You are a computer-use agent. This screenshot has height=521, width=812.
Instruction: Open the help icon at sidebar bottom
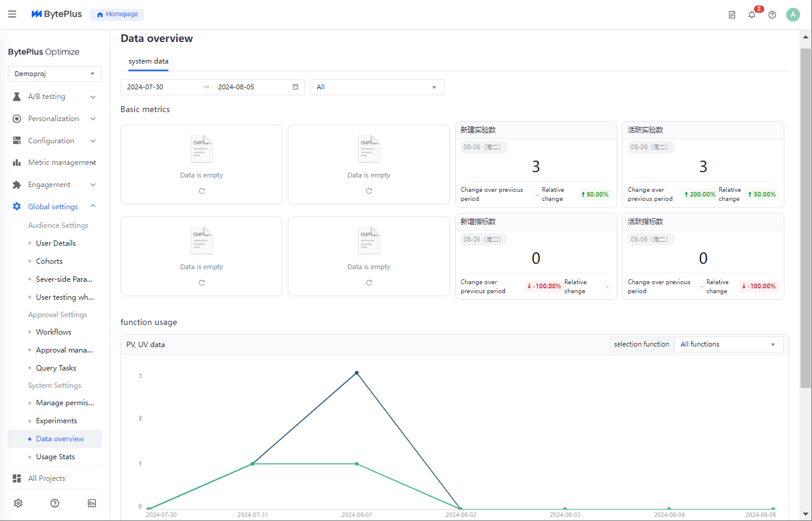point(55,503)
